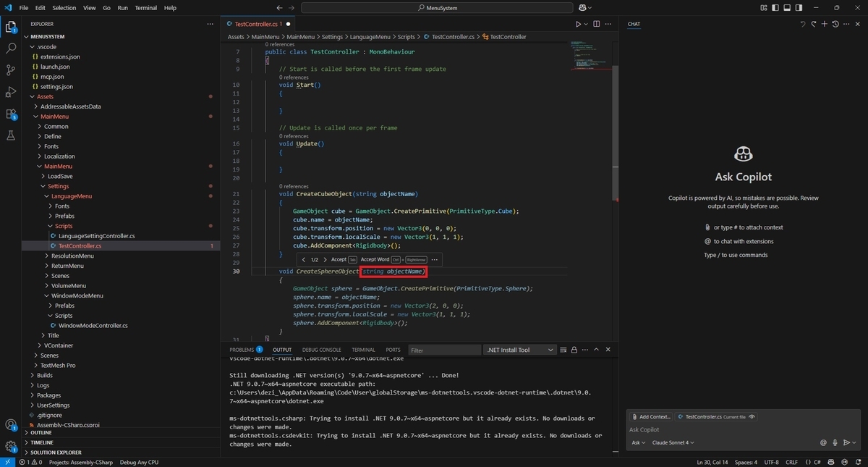Switch to the DEBUG CONSOLE tab

[x=322, y=350]
